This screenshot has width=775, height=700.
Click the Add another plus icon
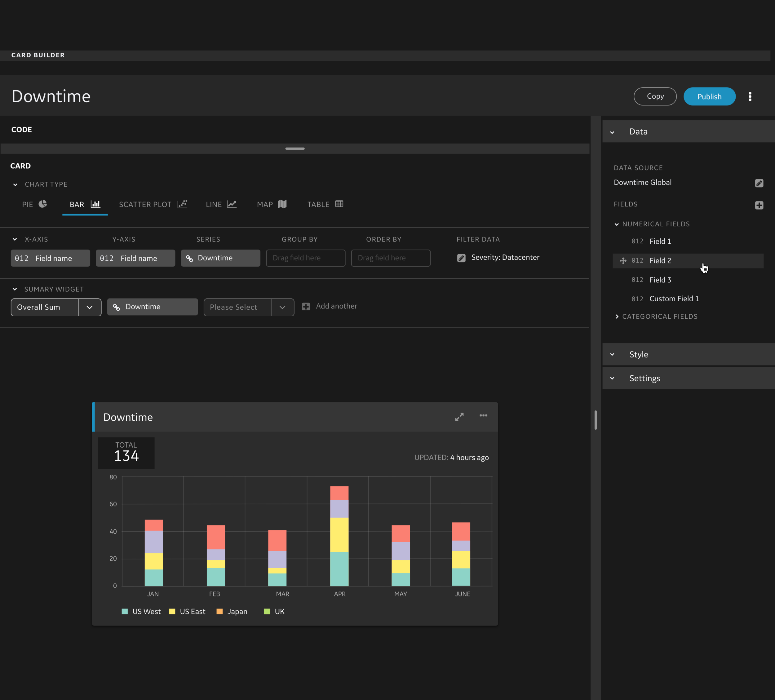pyautogui.click(x=306, y=306)
